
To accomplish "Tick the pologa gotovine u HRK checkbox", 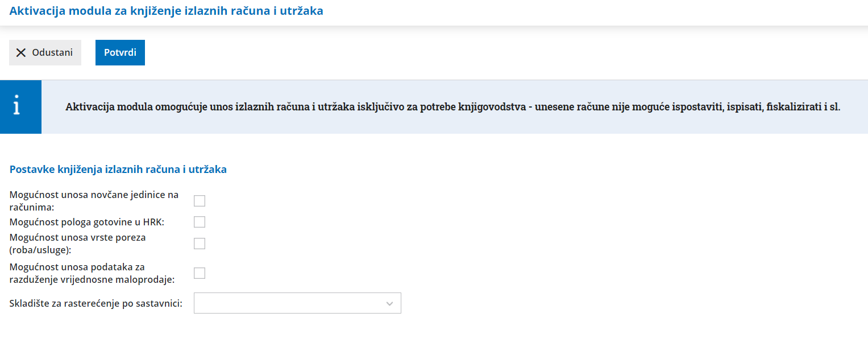I will [200, 222].
